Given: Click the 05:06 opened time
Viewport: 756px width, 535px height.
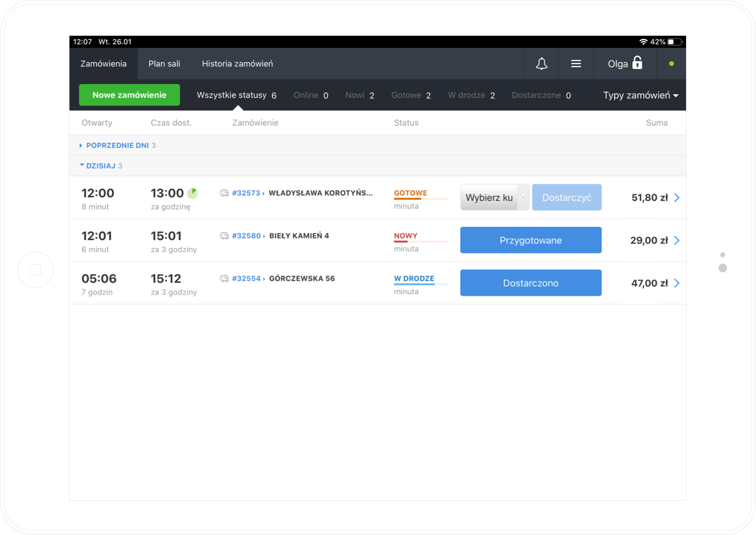Looking at the screenshot, I should (x=99, y=279).
